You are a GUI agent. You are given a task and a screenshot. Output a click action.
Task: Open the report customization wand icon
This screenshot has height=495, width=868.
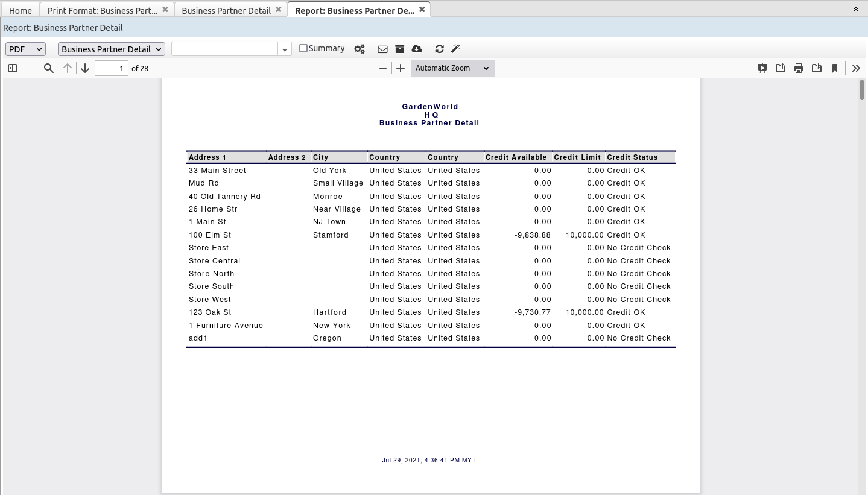455,49
